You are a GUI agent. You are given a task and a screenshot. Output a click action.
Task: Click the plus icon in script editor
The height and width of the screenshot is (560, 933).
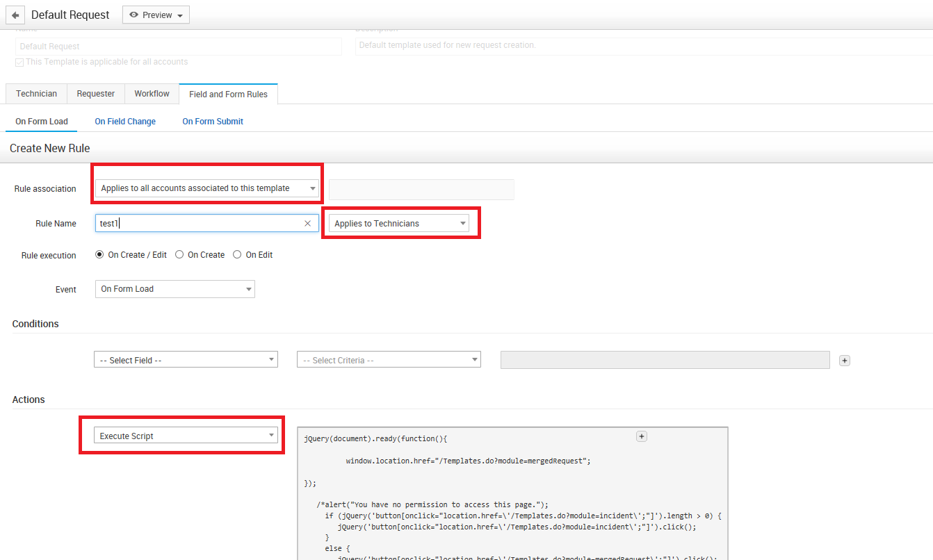642,436
